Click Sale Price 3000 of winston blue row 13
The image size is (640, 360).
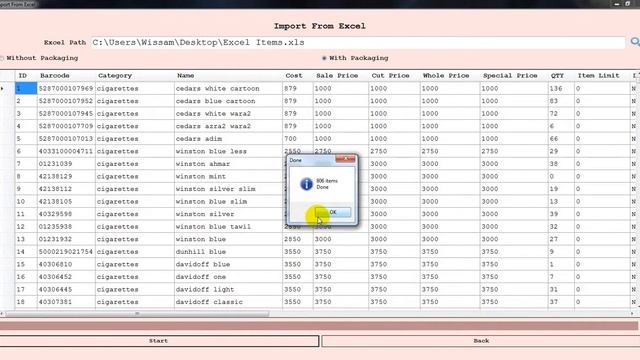pyautogui.click(x=341, y=239)
